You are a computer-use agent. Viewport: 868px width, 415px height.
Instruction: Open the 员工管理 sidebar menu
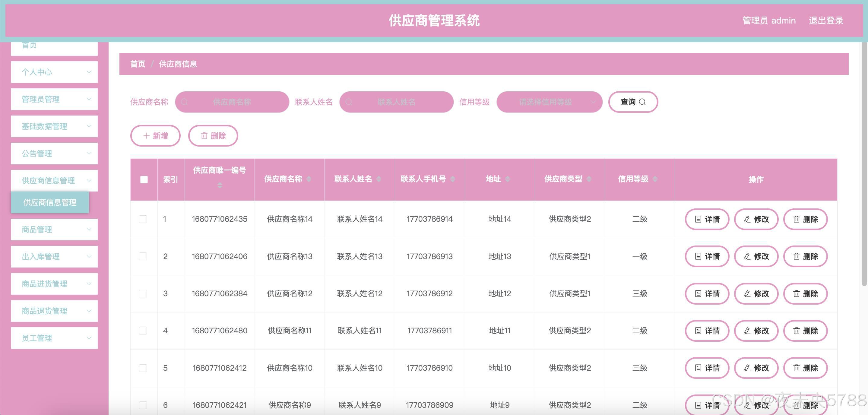(54, 338)
